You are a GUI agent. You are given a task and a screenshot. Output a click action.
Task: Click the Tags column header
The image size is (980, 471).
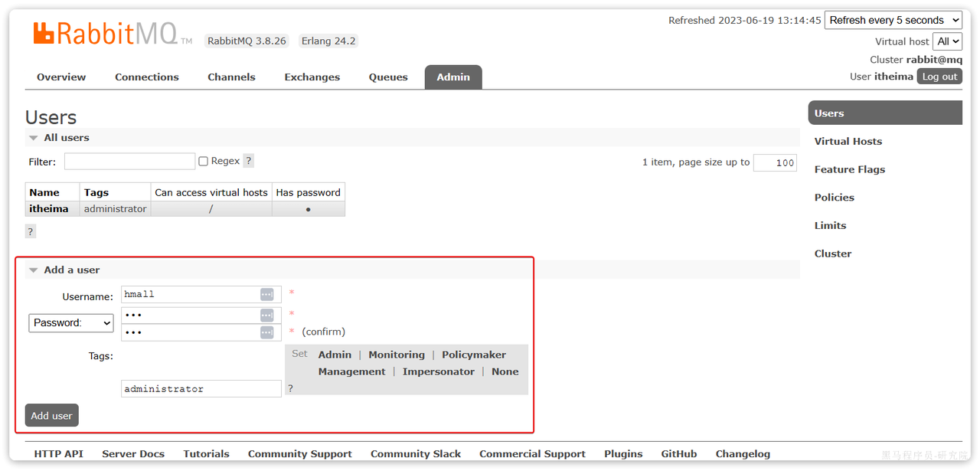click(x=115, y=192)
